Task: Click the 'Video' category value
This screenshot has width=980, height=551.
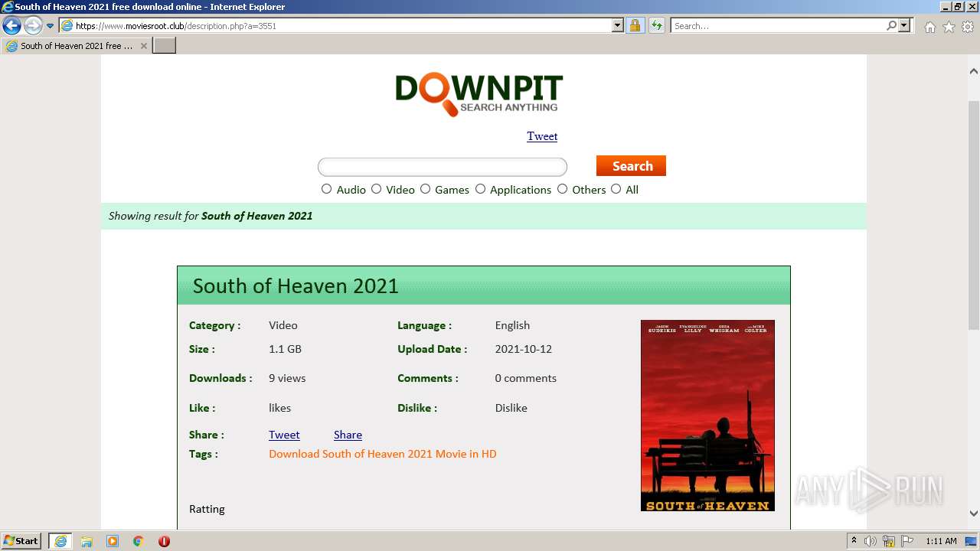Action: tap(283, 325)
